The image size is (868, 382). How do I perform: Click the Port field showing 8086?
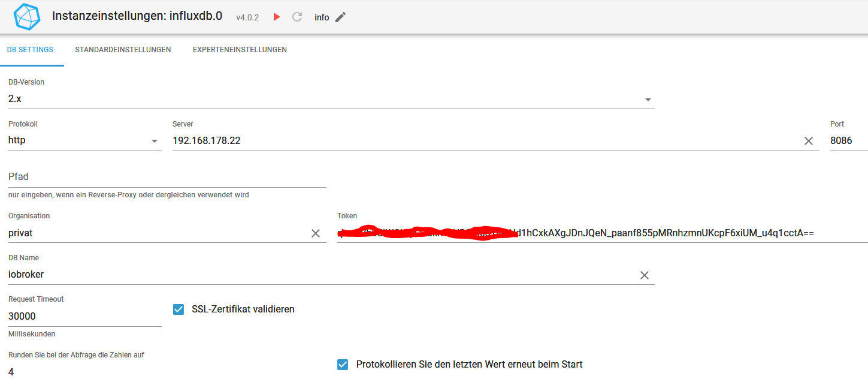point(849,140)
